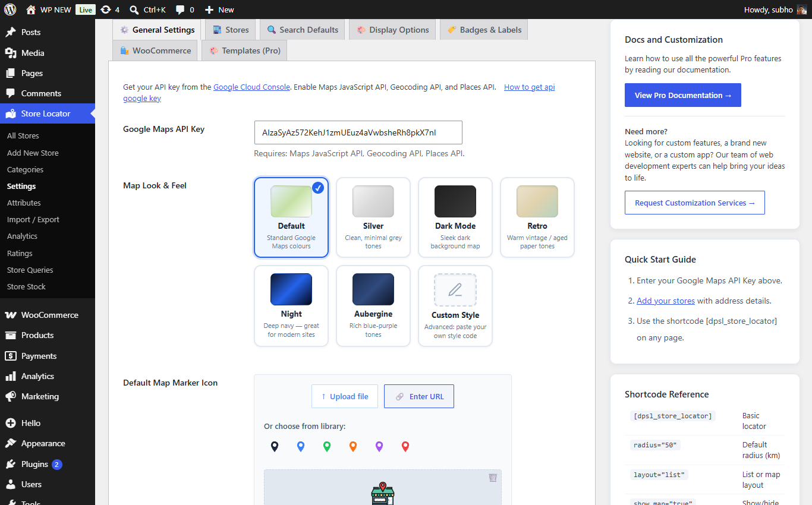Screen dimensions: 812x505
Task: Open Attributes submenu item
Action: [x=24, y=203]
